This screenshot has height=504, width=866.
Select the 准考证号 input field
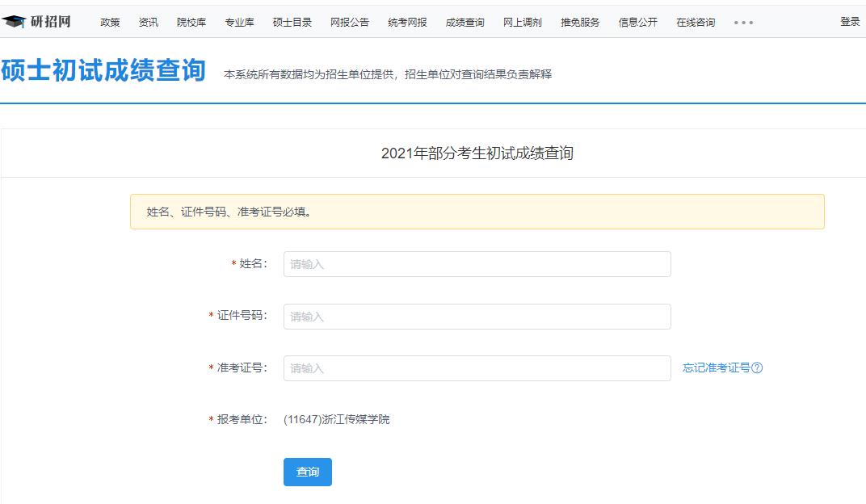point(477,368)
